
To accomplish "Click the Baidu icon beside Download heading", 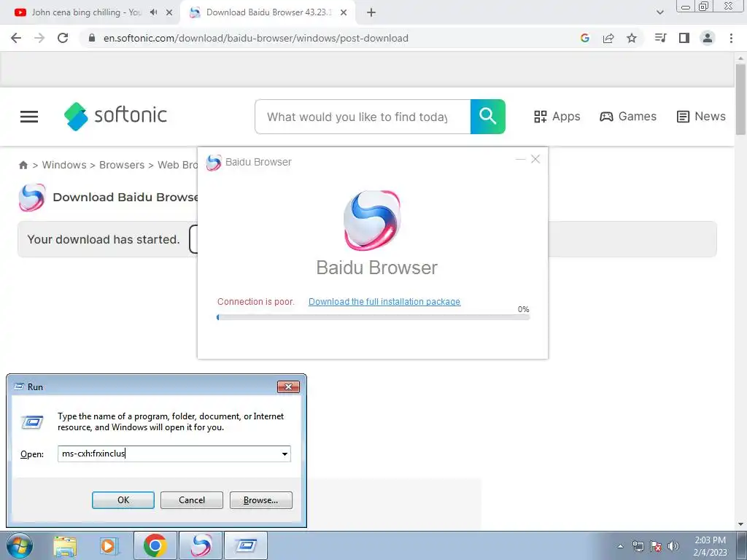I will [x=32, y=197].
